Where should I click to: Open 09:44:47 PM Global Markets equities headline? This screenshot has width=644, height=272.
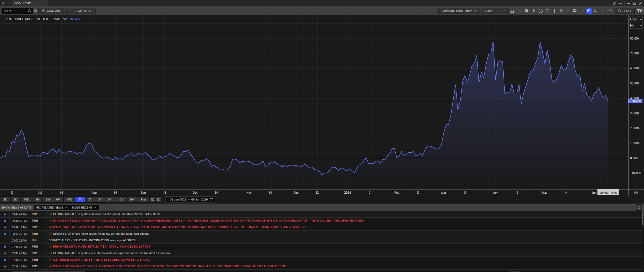(x=106, y=214)
